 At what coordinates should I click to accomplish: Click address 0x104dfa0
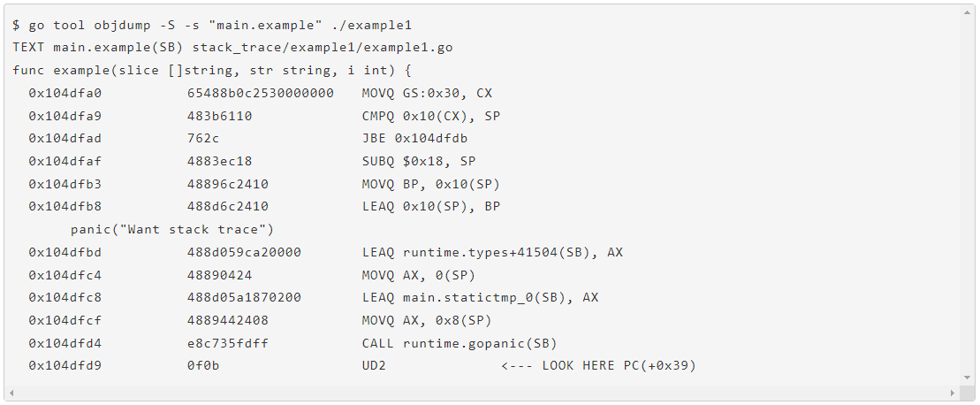pyautogui.click(x=65, y=93)
